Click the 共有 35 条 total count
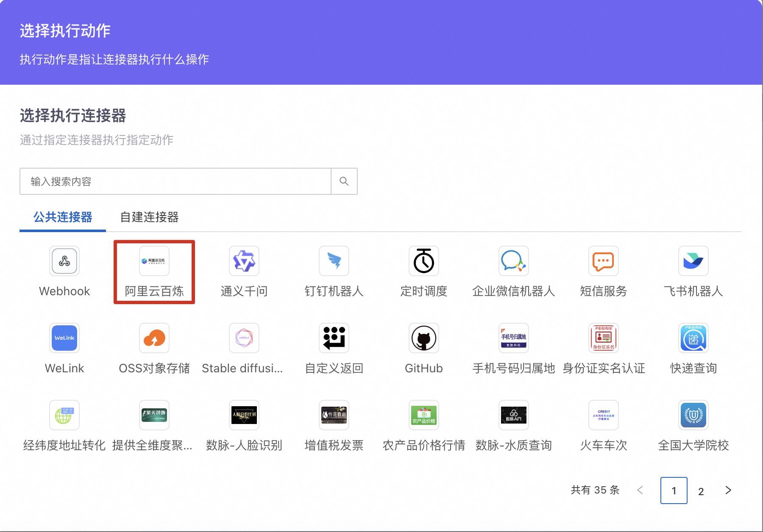The height and width of the screenshot is (532, 763). click(595, 490)
